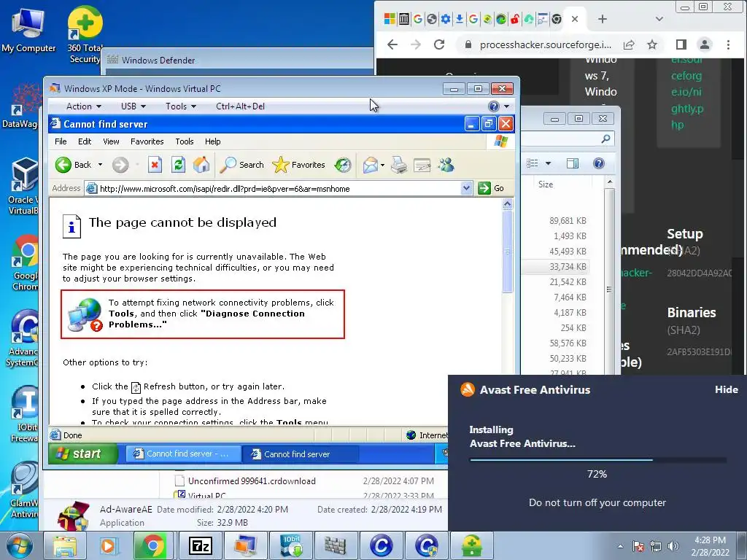This screenshot has width=747, height=560.
Task: Select the second 'Cannot find server' XP taskbar item
Action: (300, 454)
